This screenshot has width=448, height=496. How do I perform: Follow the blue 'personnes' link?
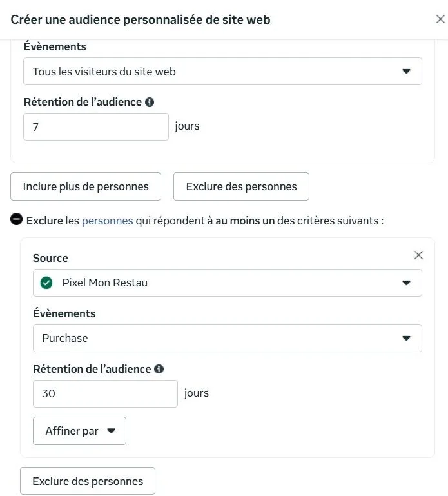(x=107, y=221)
